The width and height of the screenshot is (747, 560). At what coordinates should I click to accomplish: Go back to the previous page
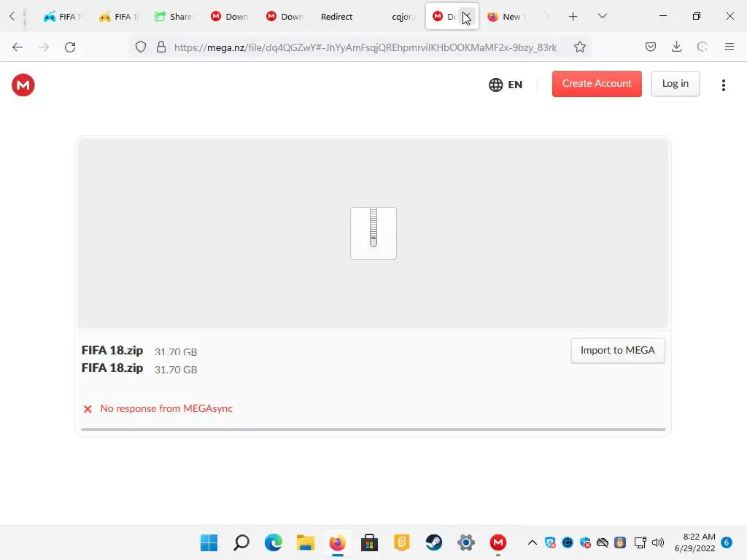[x=18, y=47]
